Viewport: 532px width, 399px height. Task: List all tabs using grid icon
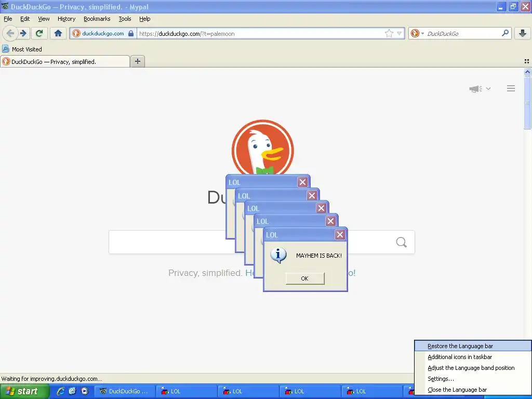pos(527,61)
